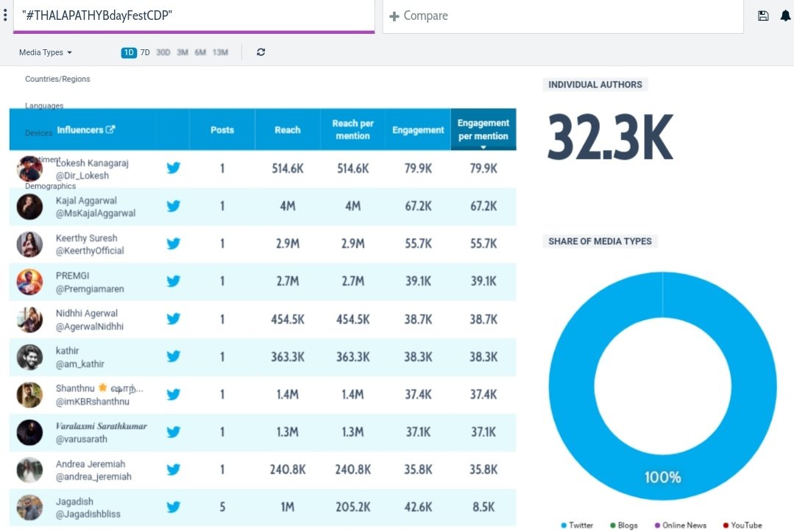Image resolution: width=794 pixels, height=532 pixels.
Task: Refresh results with the reload icon
Action: coord(260,52)
